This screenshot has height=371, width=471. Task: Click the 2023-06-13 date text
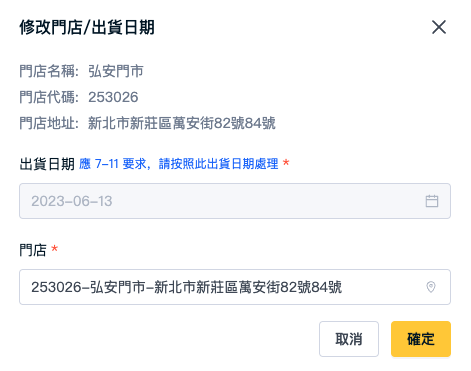point(72,201)
